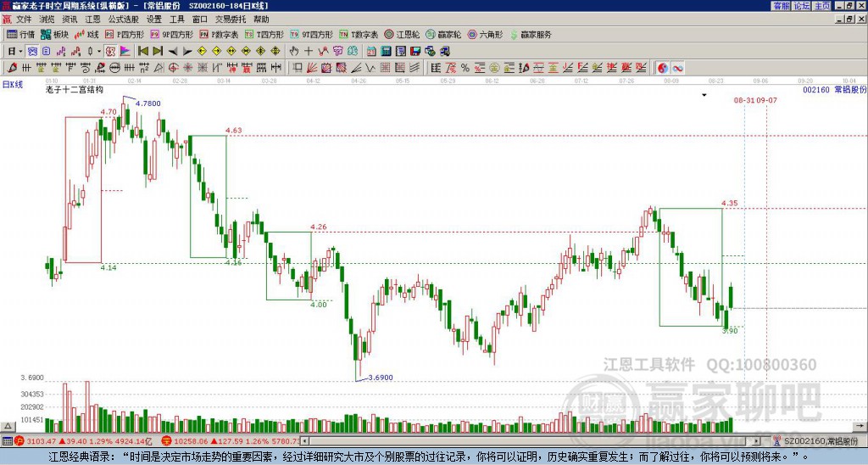Open the 日 period dropdown

(x=15, y=52)
